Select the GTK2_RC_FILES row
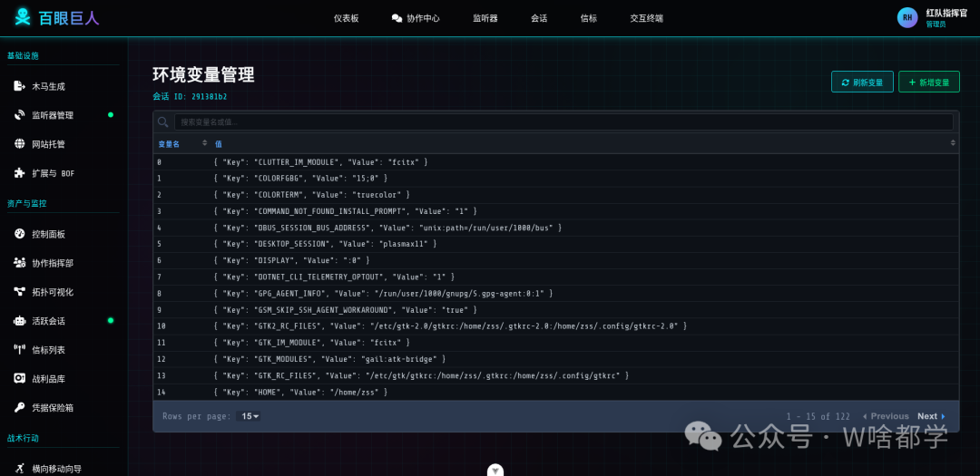Image resolution: width=980 pixels, height=476 pixels. click(556, 326)
